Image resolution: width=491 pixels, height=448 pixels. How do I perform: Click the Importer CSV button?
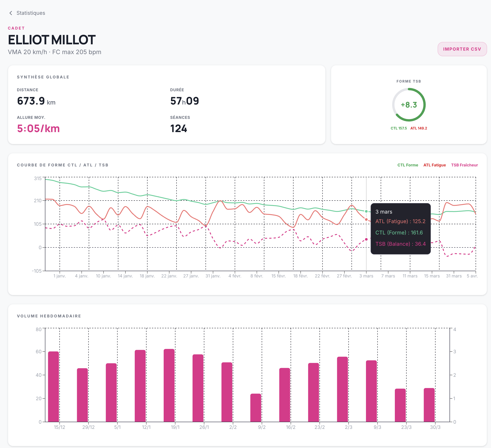(462, 49)
